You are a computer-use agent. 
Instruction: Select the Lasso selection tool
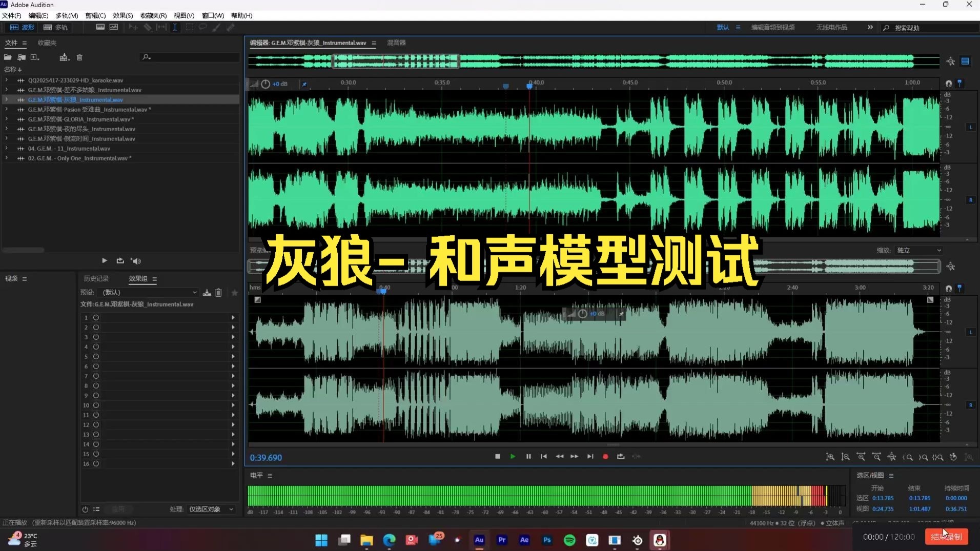tap(203, 27)
